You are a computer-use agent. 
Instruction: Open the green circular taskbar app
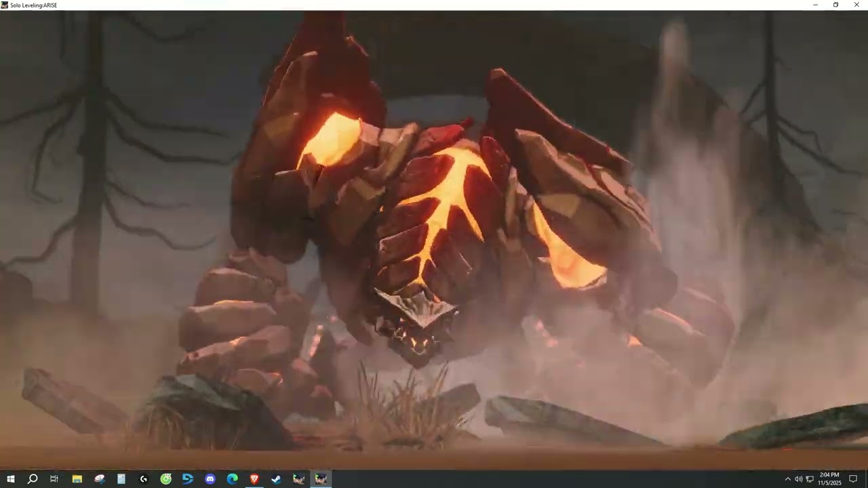click(166, 479)
